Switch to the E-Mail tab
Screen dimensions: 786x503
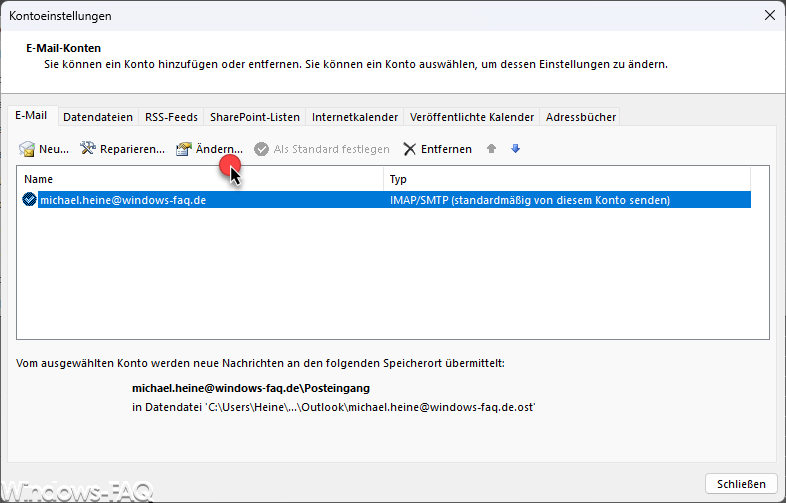point(31,115)
